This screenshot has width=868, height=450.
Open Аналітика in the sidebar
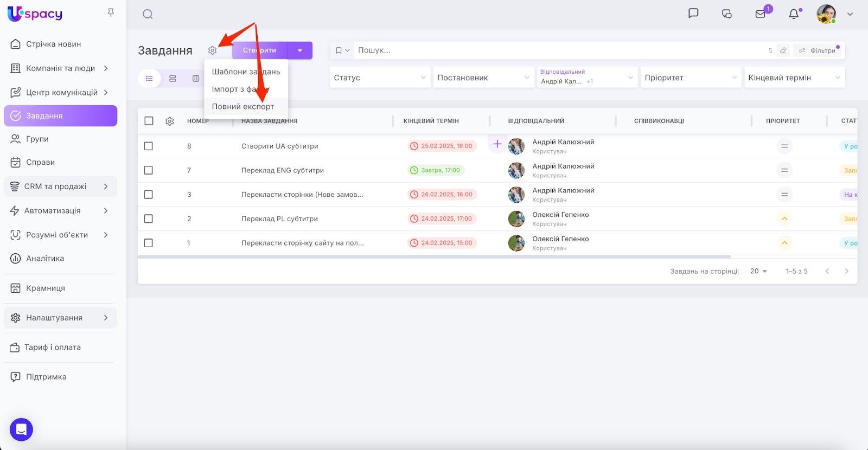(x=45, y=259)
